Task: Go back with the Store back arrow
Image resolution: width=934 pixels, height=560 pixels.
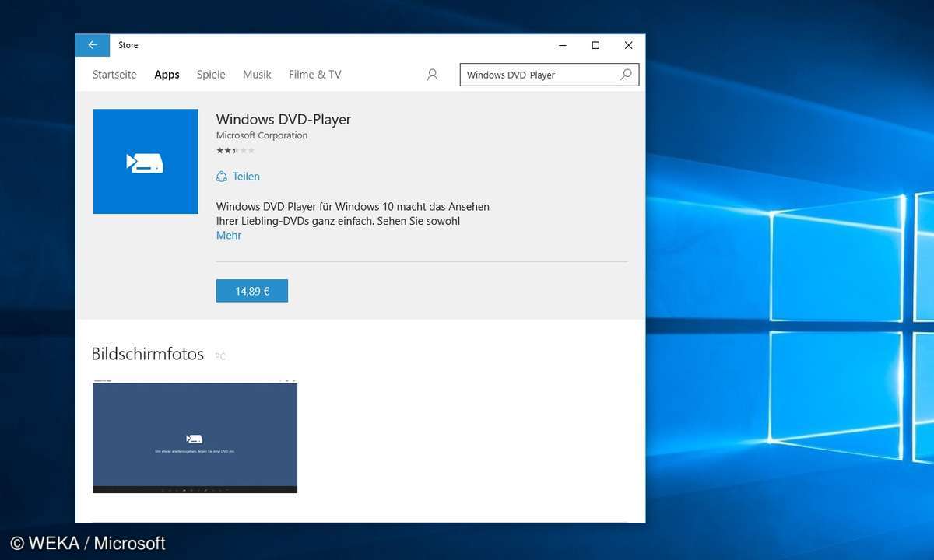Action: click(93, 45)
